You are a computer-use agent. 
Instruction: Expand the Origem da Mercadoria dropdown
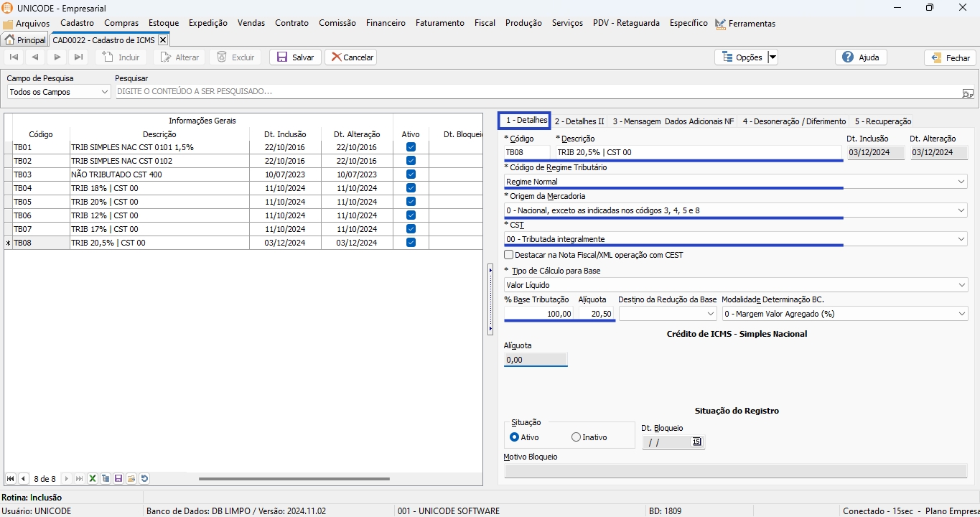(961, 210)
